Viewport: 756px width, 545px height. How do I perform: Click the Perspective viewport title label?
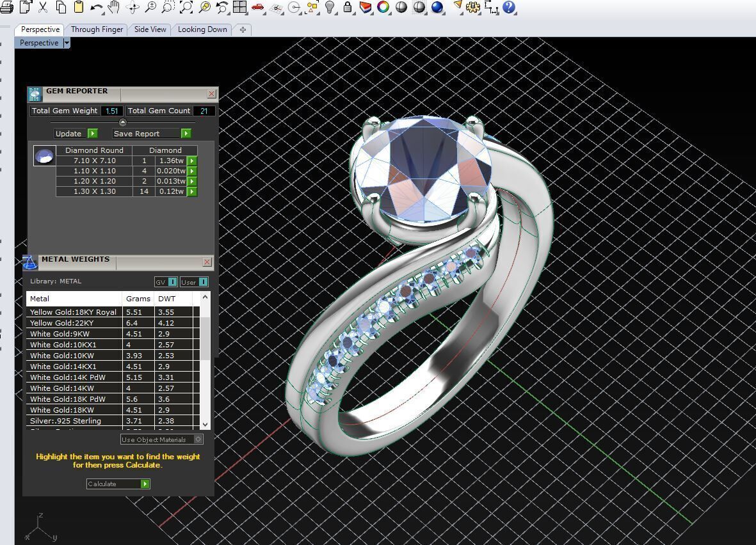[x=39, y=43]
